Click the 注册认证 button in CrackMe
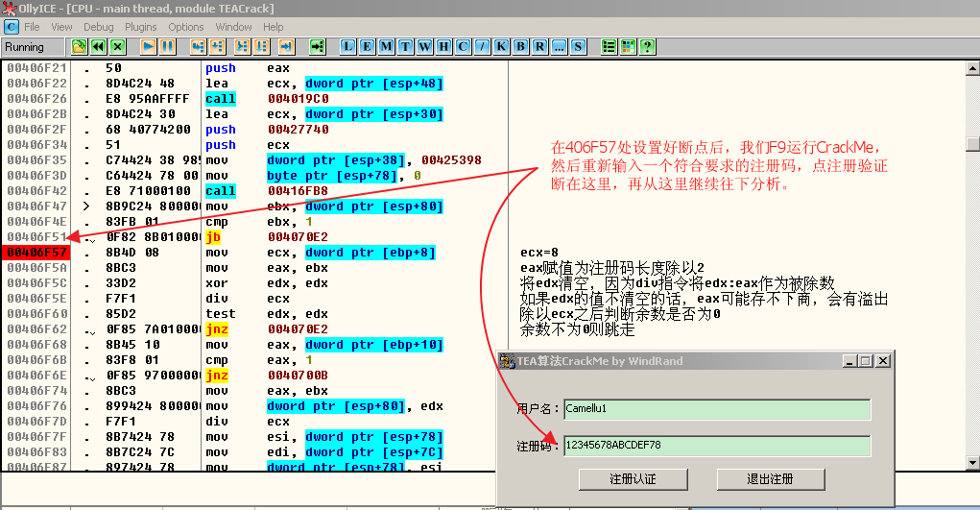Screen dimensions: 980x510 click(x=633, y=479)
